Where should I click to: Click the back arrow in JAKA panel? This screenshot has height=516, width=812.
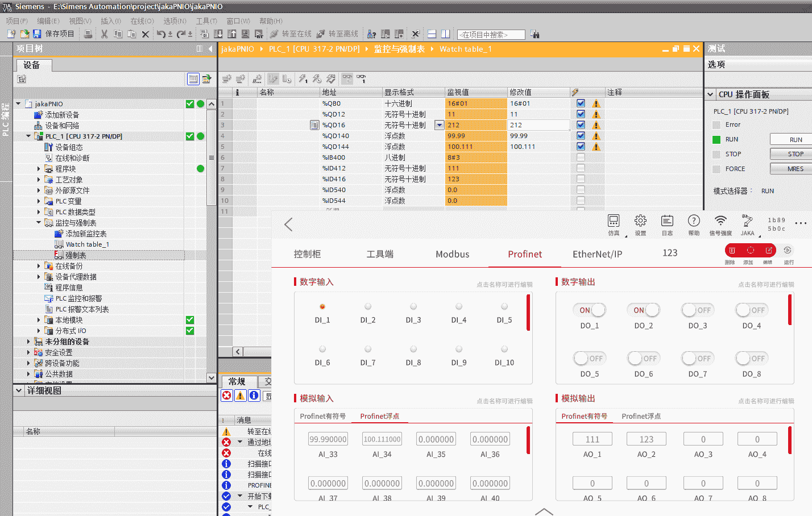288,224
